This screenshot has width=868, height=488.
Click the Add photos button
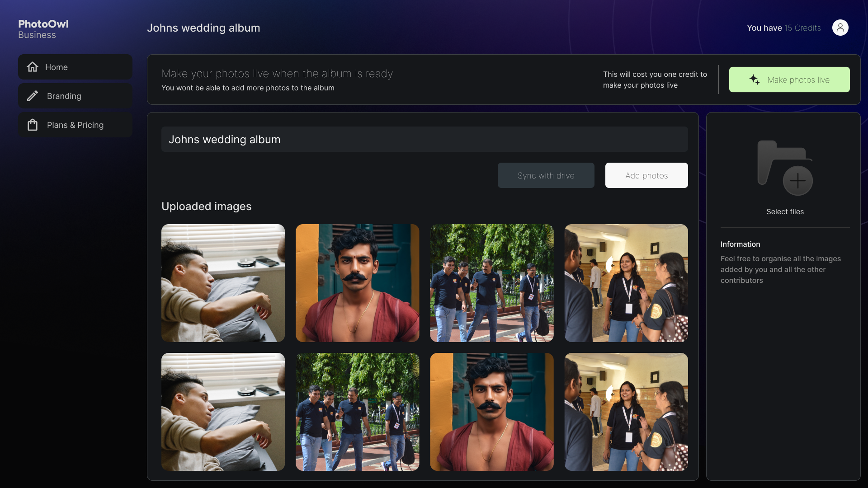point(646,175)
